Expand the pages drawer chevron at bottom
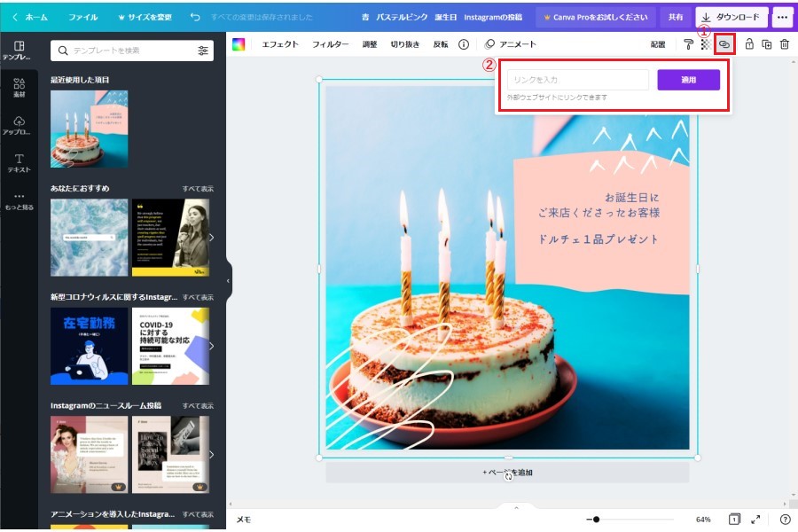Viewport: 798px width, 532px height. [x=515, y=507]
